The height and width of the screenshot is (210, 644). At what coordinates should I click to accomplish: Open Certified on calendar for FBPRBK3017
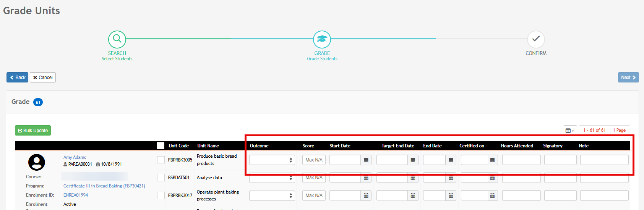point(492,195)
